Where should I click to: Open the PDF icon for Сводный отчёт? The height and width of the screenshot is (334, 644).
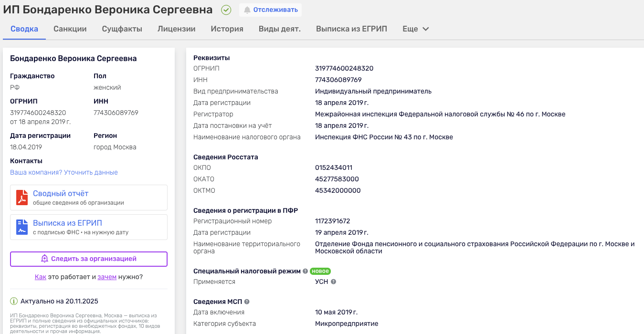22,197
